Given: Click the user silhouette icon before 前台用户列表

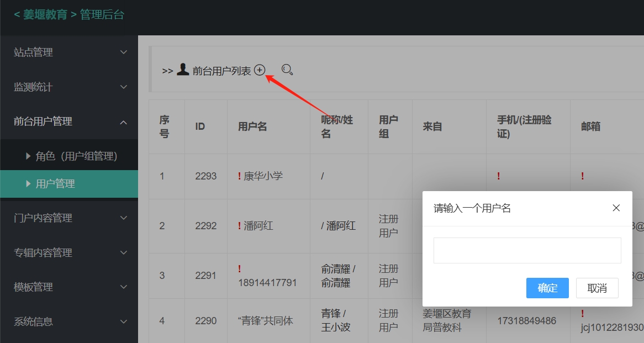Looking at the screenshot, I should tap(183, 70).
